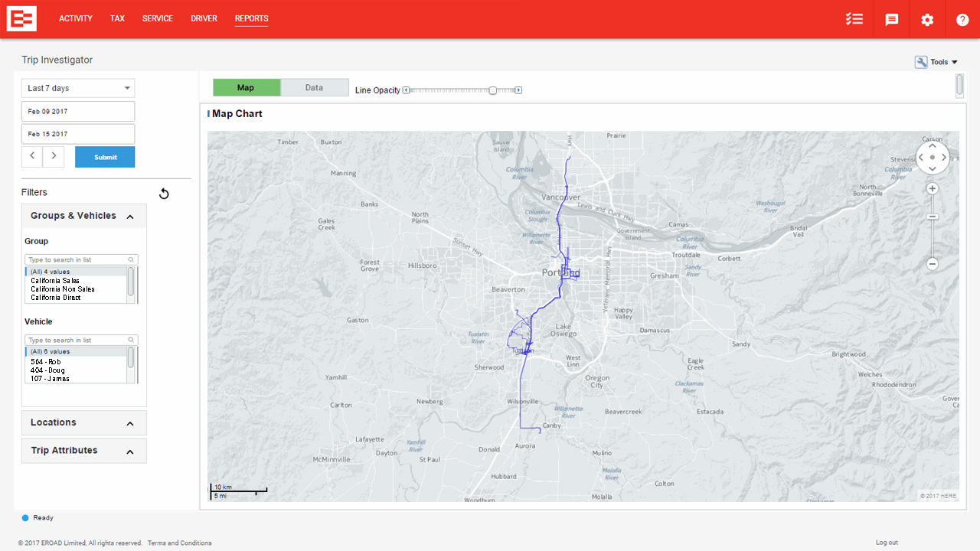Image resolution: width=980 pixels, height=551 pixels.
Task: Click the map pan compass control
Action: pos(932,157)
